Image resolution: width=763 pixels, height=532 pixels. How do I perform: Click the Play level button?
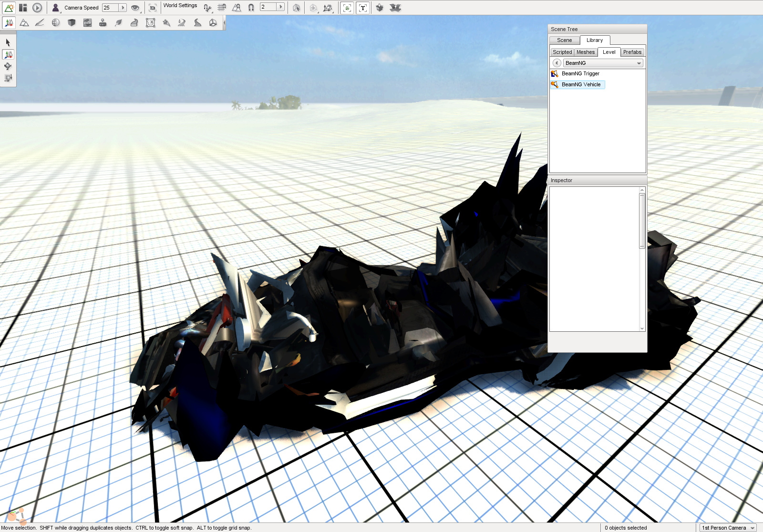(37, 8)
